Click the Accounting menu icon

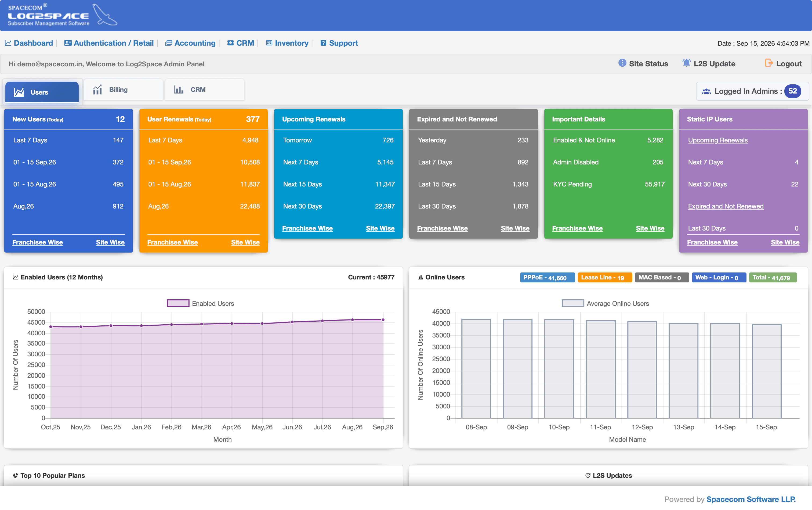tap(169, 43)
